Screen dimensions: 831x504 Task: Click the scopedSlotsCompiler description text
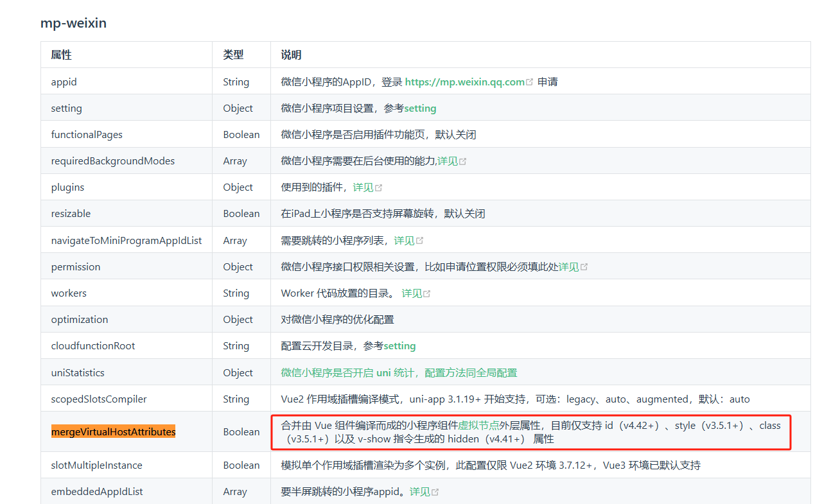pos(516,399)
